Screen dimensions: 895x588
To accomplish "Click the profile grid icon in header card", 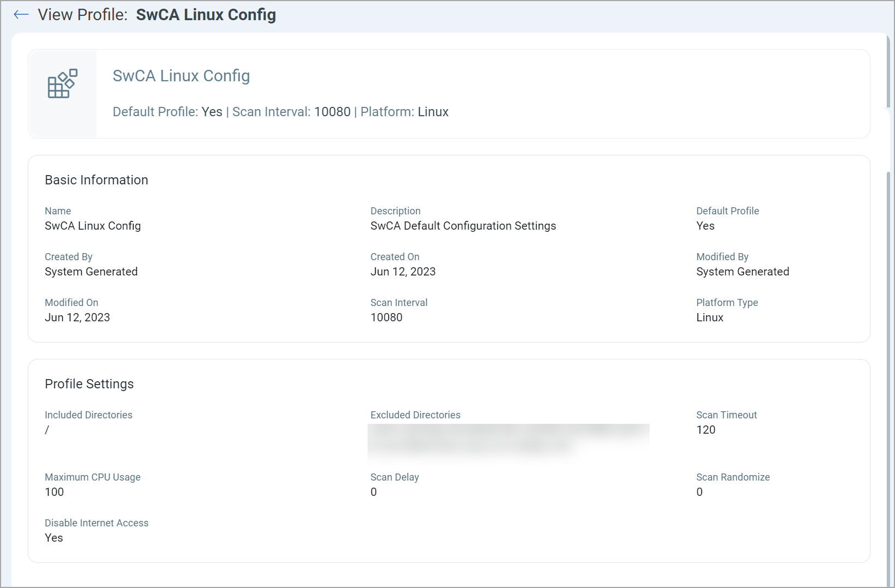I will [x=62, y=84].
